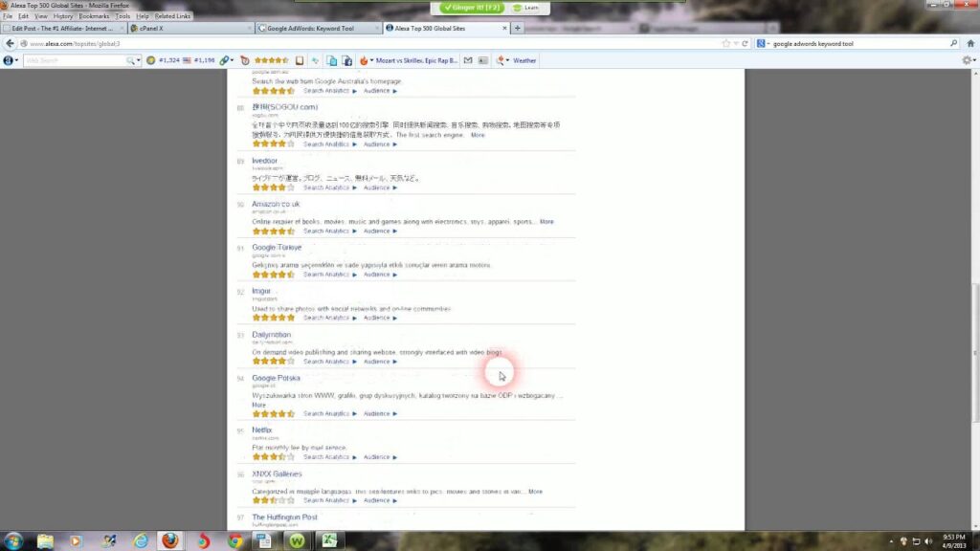Click the Mozart vs Skrillex headline link

tap(416, 60)
